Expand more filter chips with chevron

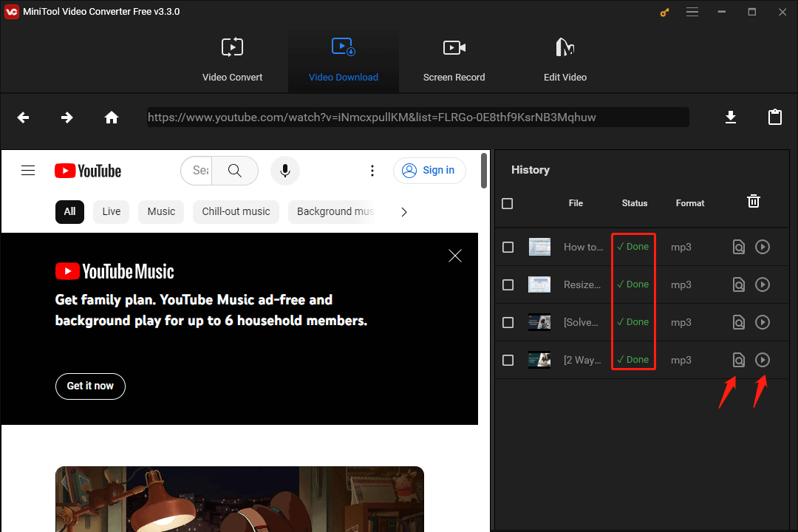point(404,212)
